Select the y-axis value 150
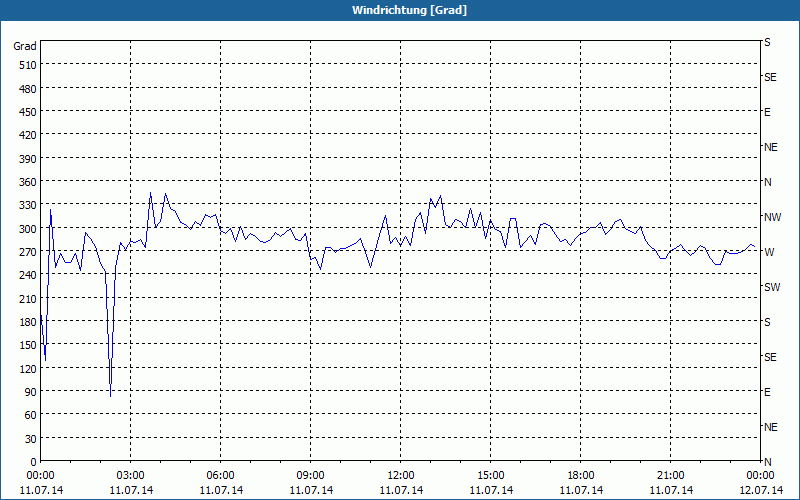This screenshot has width=800, height=500. click(x=29, y=345)
